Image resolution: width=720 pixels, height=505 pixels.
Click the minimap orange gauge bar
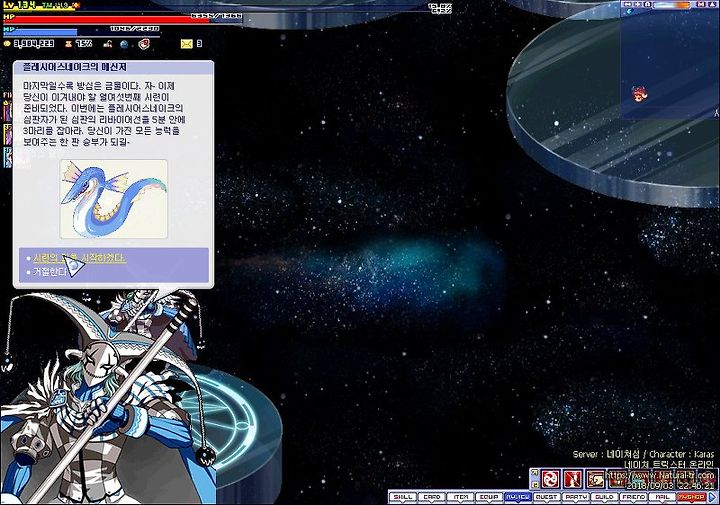tap(671, 5)
